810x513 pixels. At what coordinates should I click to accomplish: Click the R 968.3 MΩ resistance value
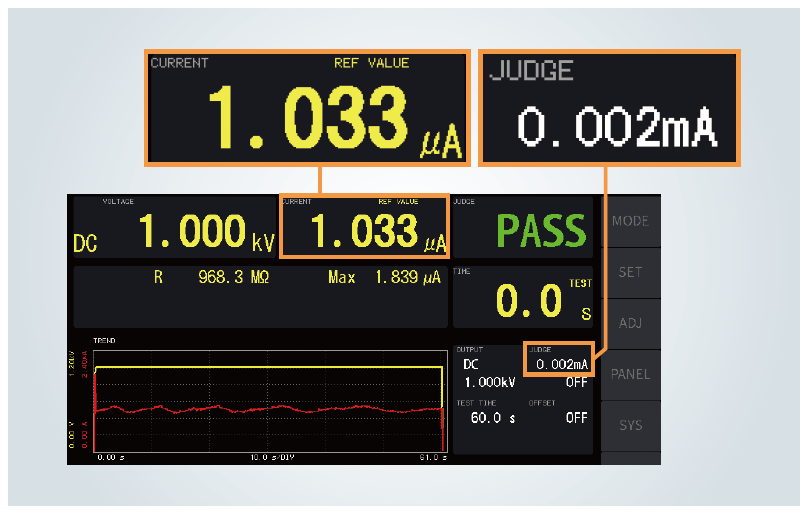click(211, 277)
